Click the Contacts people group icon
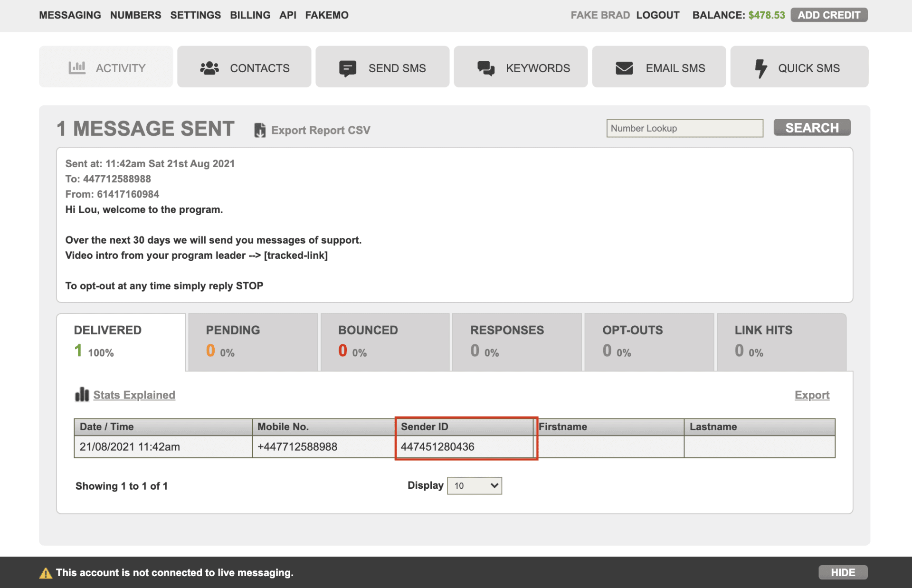This screenshot has width=912, height=588. point(209,68)
